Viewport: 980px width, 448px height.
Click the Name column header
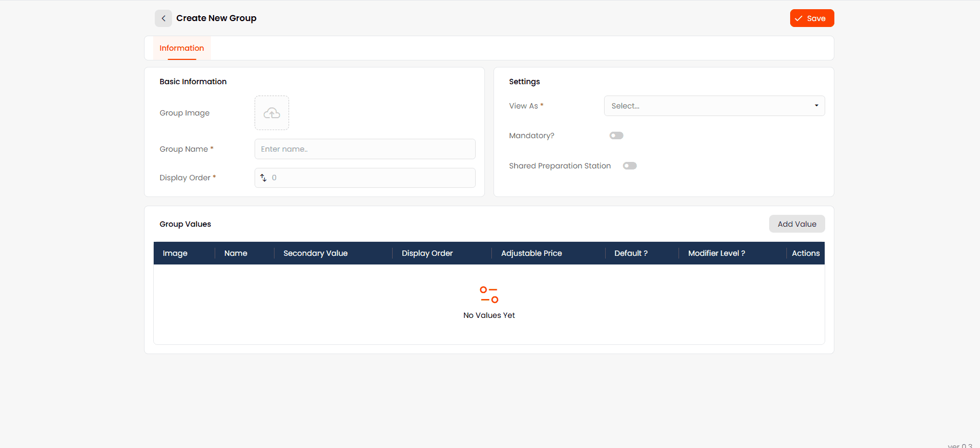coord(236,253)
